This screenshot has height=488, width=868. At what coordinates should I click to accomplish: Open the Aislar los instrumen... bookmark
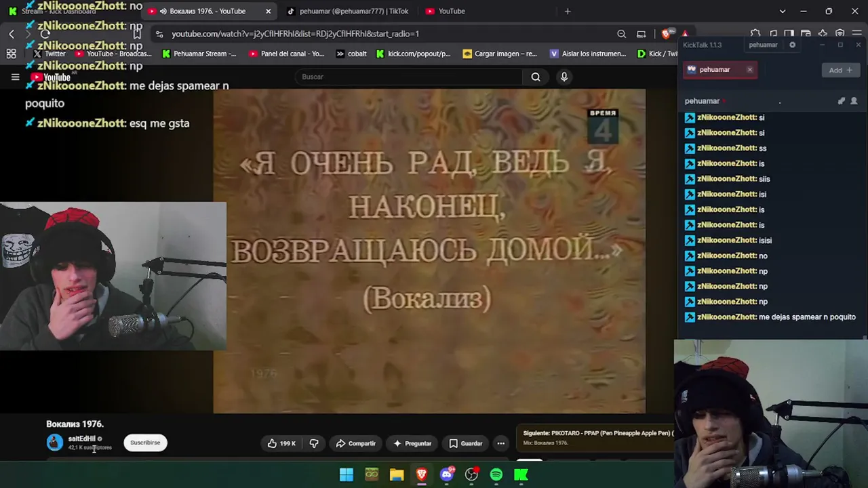point(588,54)
